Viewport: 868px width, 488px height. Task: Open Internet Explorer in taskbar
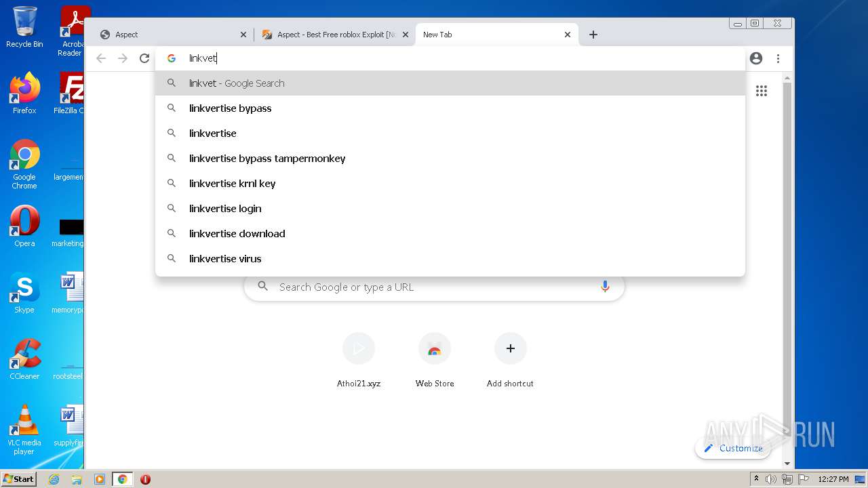click(x=54, y=479)
